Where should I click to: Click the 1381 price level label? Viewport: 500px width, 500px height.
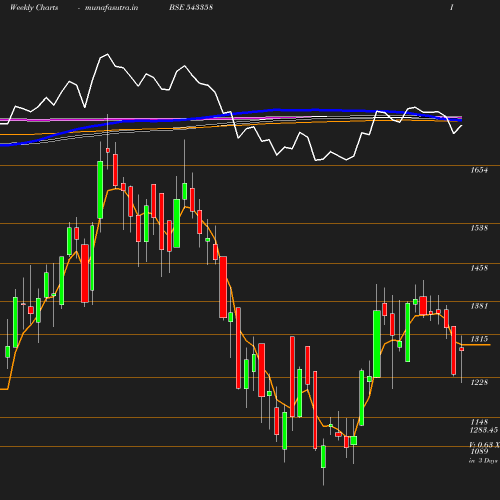[479, 306]
